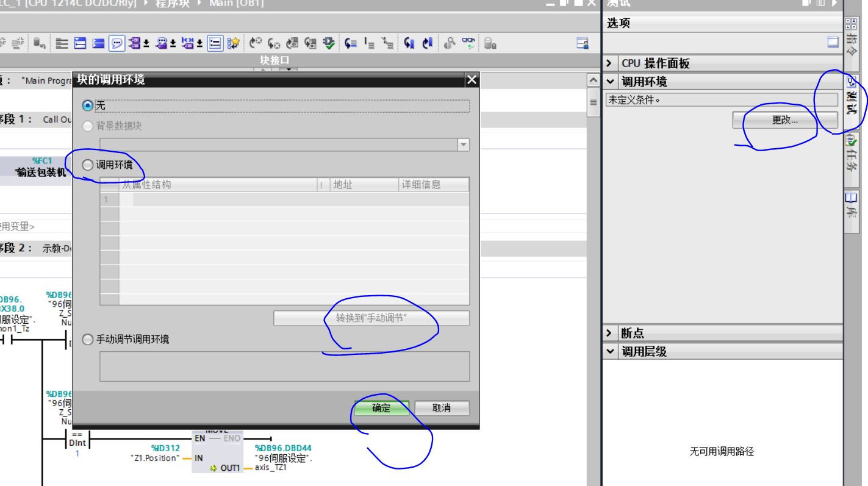Click the far-right icon on editor toolbar
The height and width of the screenshot is (486, 868).
[x=583, y=41]
